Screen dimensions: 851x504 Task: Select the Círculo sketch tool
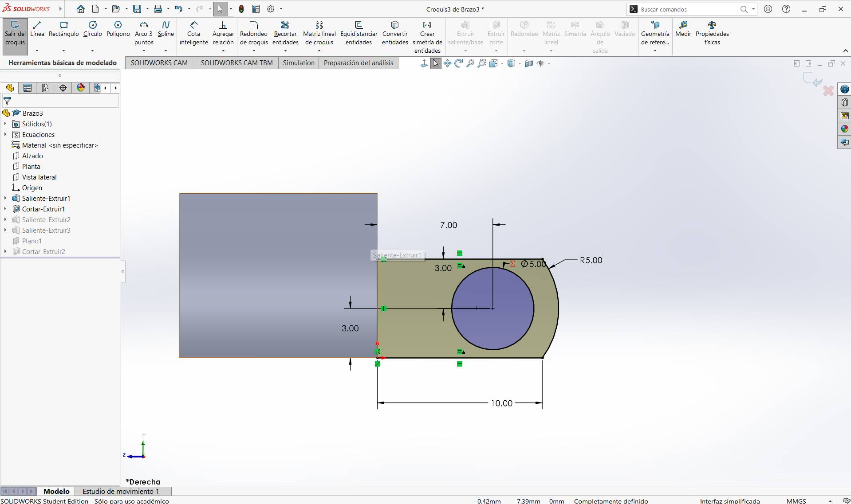coord(92,29)
